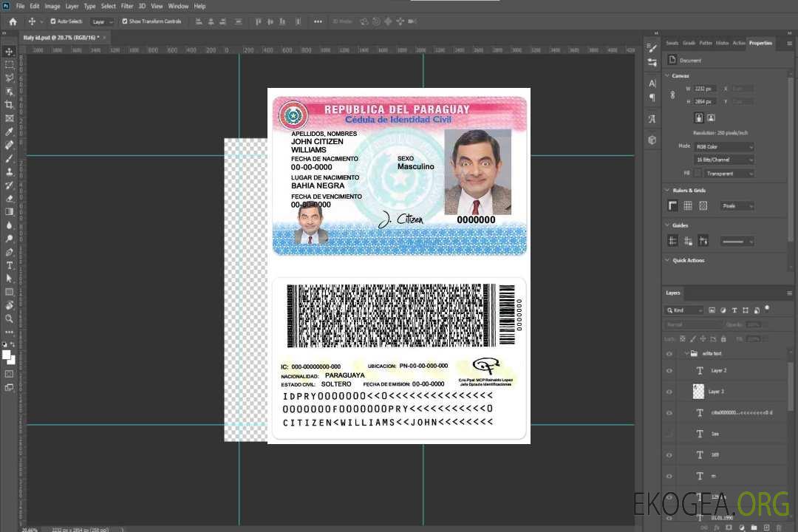
Task: Select the Crop tool
Action: coord(10,105)
